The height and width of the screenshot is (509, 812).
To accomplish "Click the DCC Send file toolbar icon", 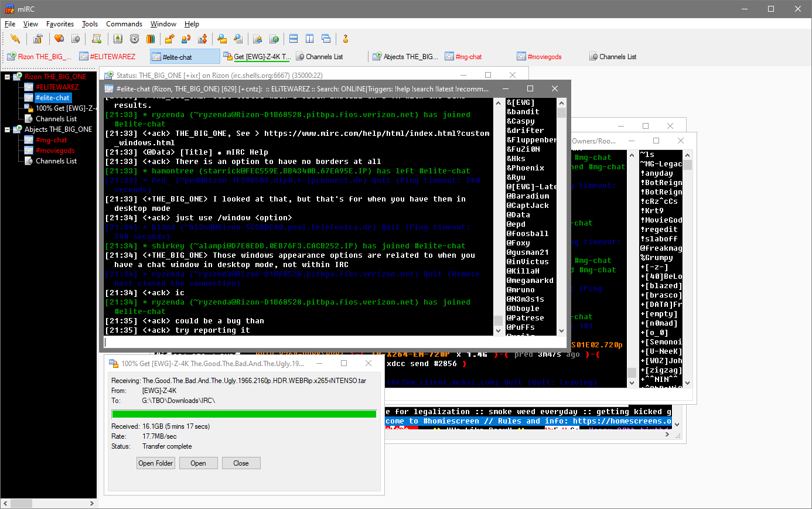I will click(x=169, y=39).
